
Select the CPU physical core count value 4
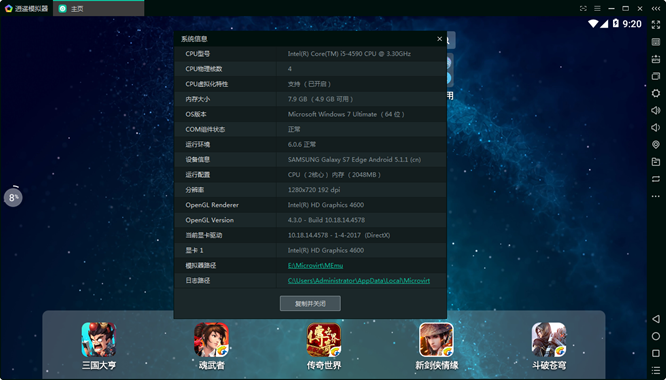point(290,69)
